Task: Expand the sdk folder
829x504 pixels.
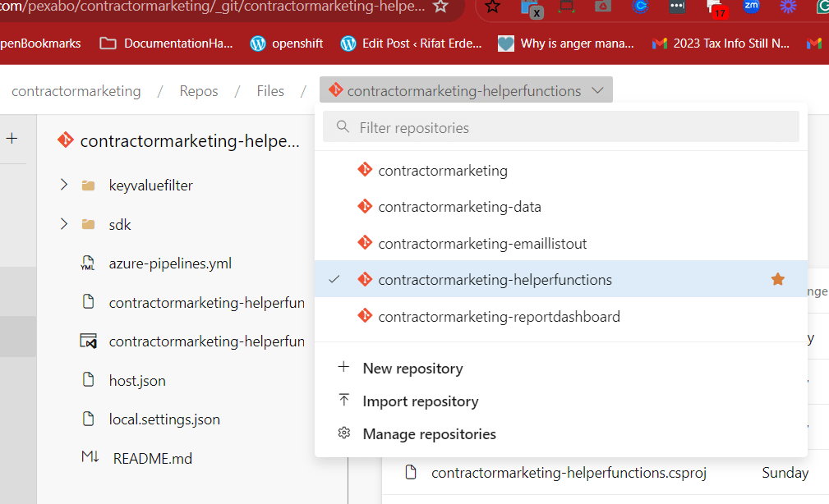Action: 64,224
